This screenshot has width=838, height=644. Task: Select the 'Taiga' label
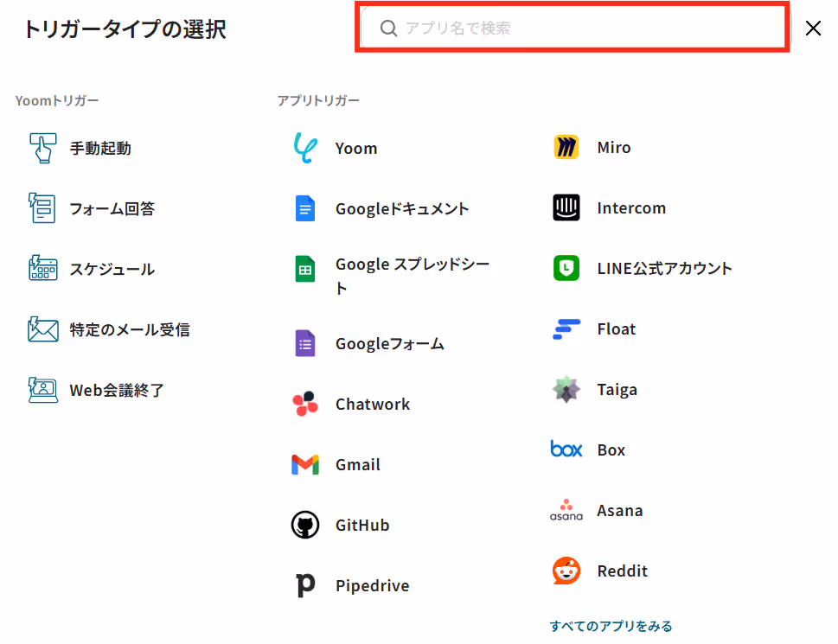tap(617, 390)
